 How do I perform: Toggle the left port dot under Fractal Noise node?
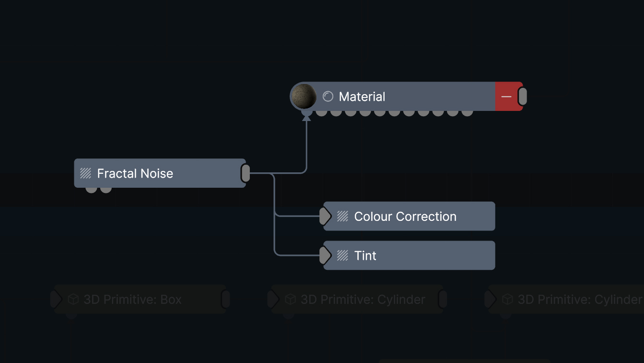91,187
